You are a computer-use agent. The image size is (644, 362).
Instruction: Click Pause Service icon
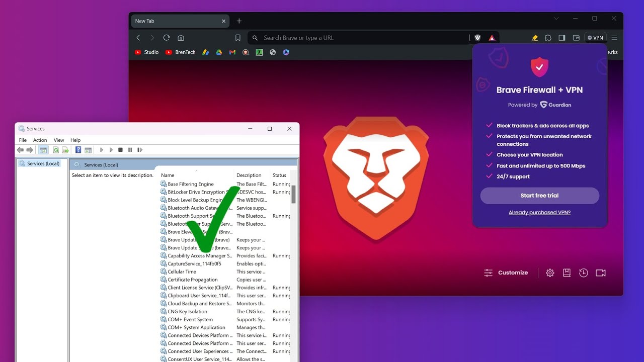tap(130, 150)
